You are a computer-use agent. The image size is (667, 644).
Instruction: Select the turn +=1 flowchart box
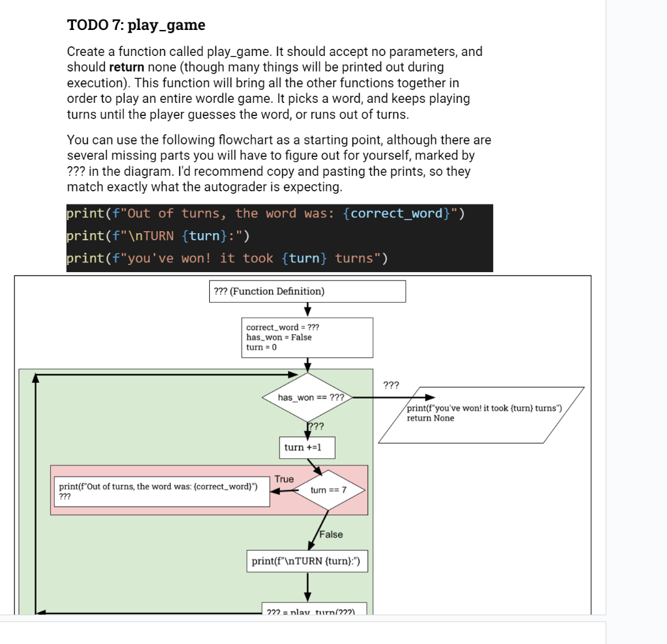click(306, 447)
